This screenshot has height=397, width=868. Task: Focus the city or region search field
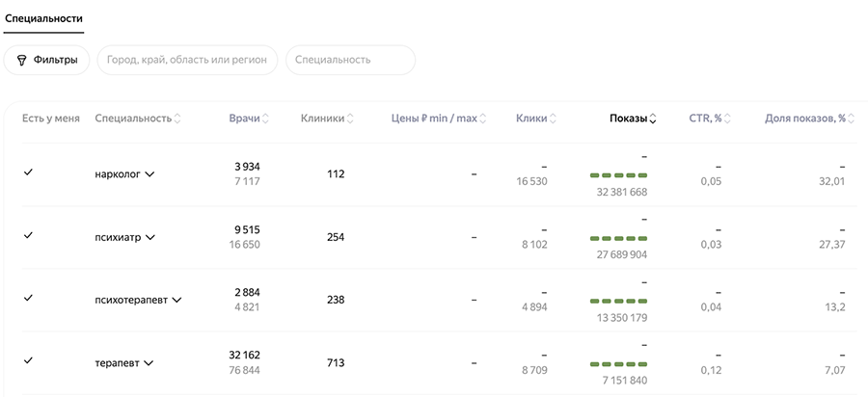[187, 60]
